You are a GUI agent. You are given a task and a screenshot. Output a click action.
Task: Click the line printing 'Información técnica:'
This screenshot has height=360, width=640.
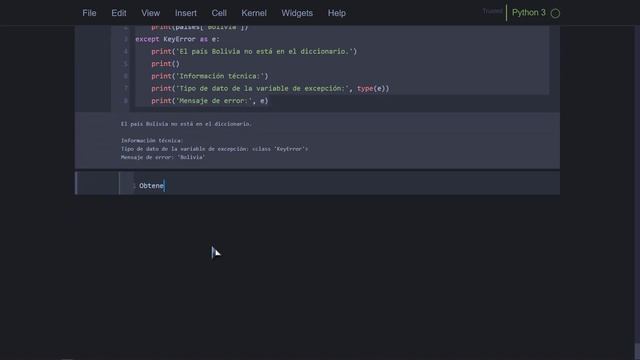tap(210, 76)
